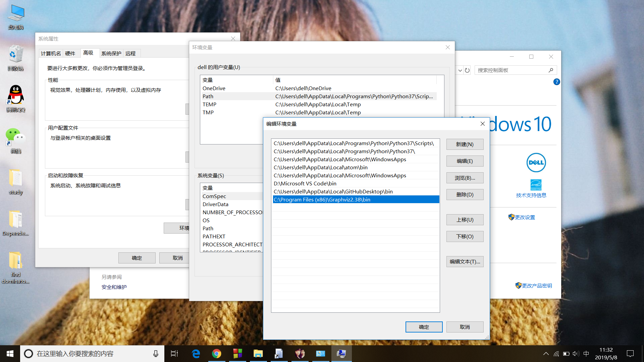Open the portrait photo app on taskbar
644x362 pixels.
pyautogui.click(x=300, y=354)
